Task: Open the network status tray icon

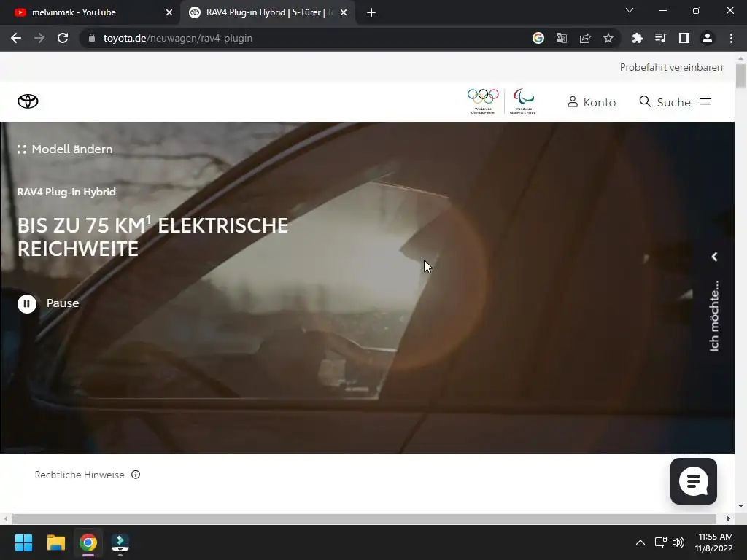Action: pos(660,542)
